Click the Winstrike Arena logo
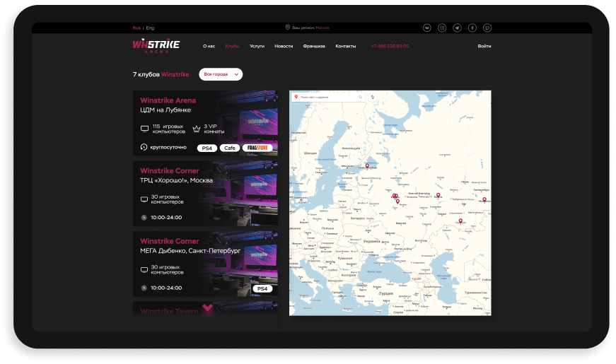616x364 pixels. click(x=156, y=46)
